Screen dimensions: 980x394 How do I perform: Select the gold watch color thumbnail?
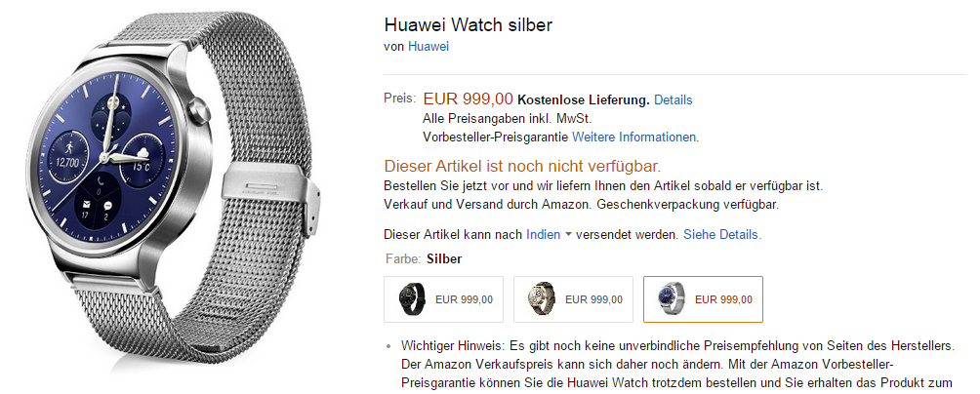[573, 299]
